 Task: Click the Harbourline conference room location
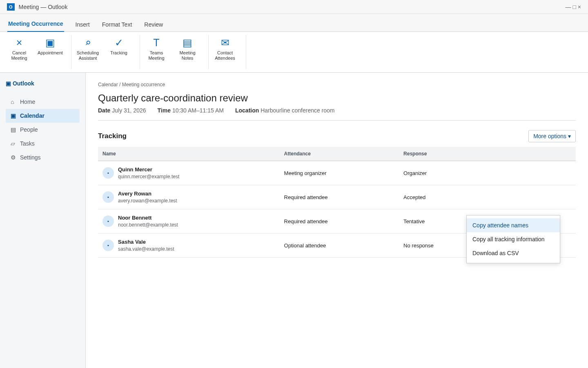298,110
